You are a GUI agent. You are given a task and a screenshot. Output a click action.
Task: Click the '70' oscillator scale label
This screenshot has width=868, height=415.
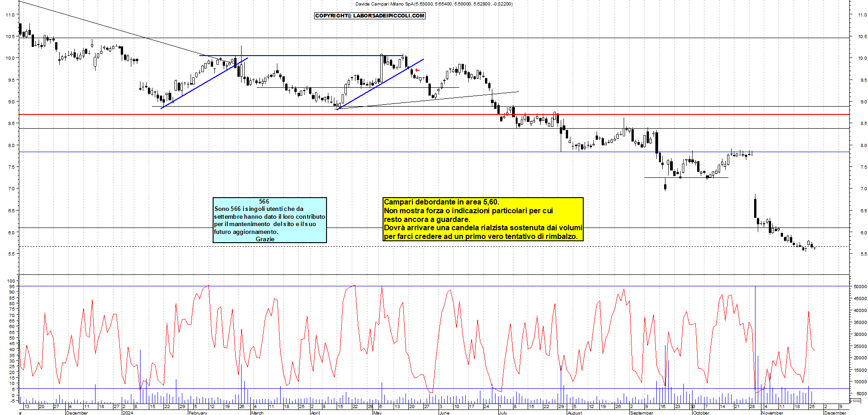12,315
